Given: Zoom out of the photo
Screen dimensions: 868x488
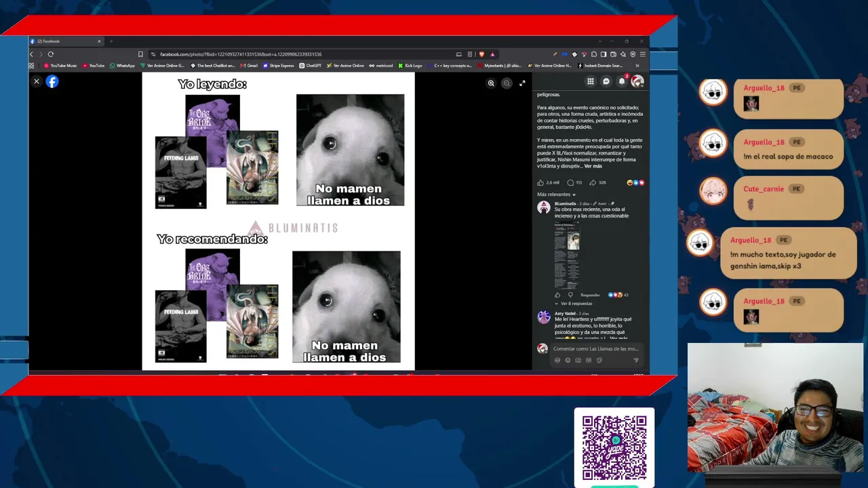Looking at the screenshot, I should pos(507,83).
